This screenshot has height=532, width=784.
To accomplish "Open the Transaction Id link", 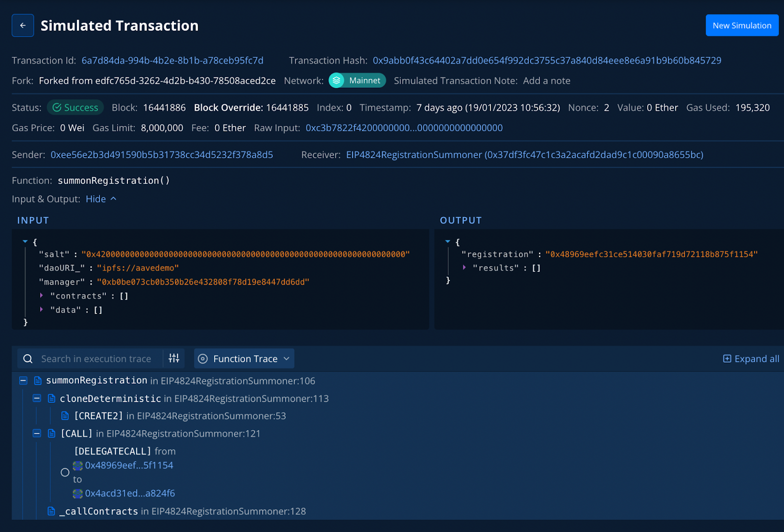I will pos(172,60).
